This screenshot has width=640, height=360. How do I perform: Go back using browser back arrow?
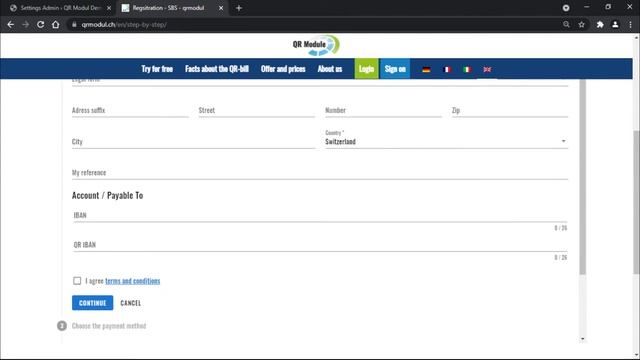click(11, 24)
